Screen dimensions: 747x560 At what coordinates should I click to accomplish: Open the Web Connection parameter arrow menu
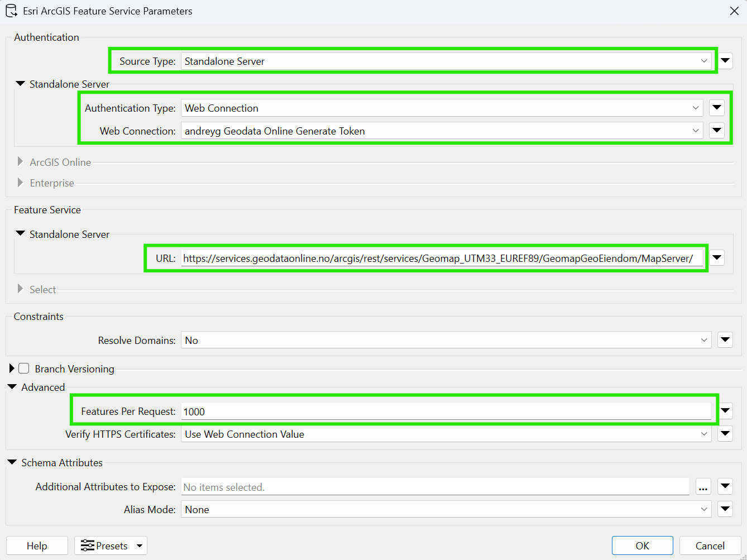(x=717, y=130)
